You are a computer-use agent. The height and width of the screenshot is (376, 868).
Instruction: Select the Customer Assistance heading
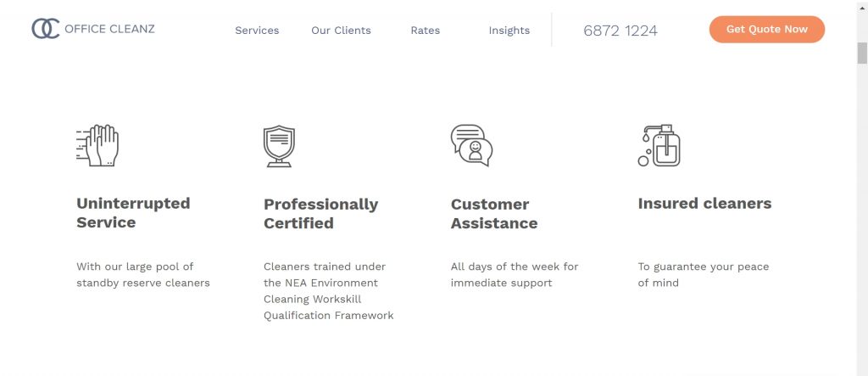click(x=494, y=214)
